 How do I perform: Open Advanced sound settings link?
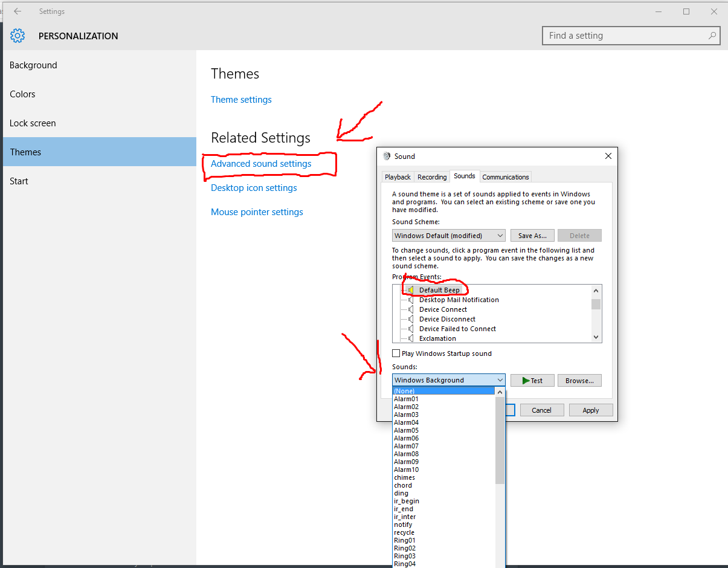click(x=261, y=164)
